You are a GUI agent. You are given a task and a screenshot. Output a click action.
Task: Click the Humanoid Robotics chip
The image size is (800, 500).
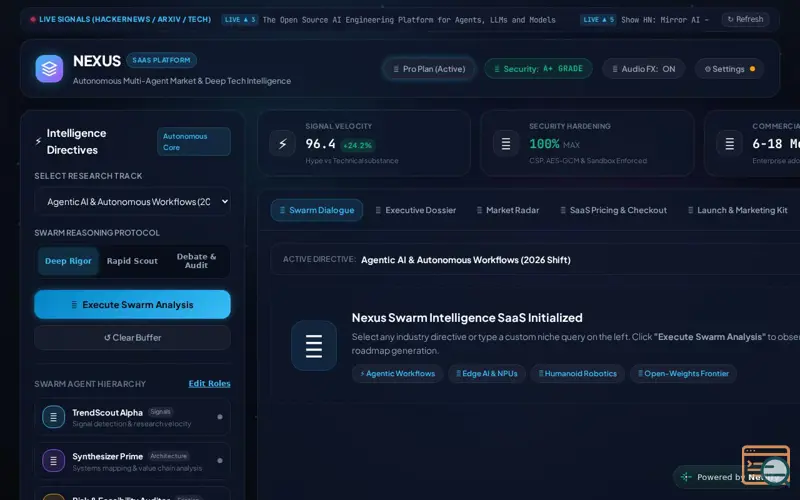(x=578, y=373)
